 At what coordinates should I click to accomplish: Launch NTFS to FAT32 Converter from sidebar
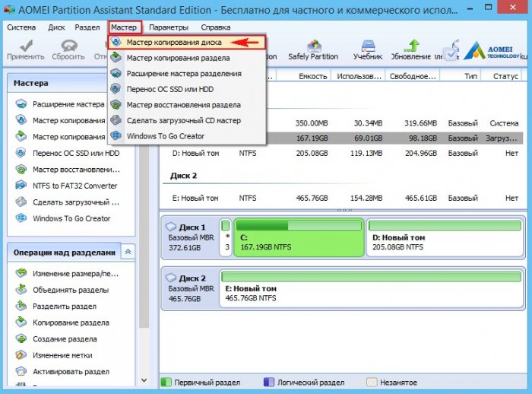pyautogui.click(x=74, y=186)
